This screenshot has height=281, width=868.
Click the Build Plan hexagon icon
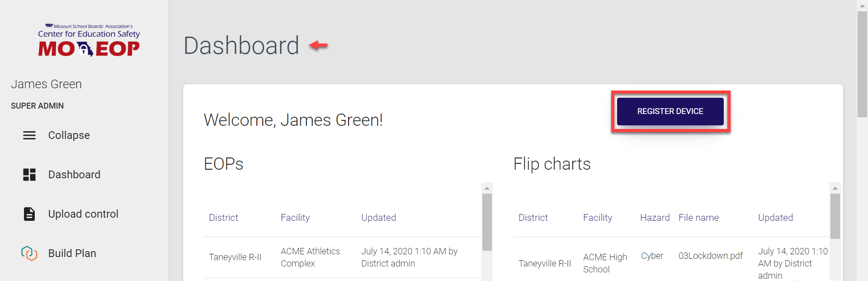[29, 253]
